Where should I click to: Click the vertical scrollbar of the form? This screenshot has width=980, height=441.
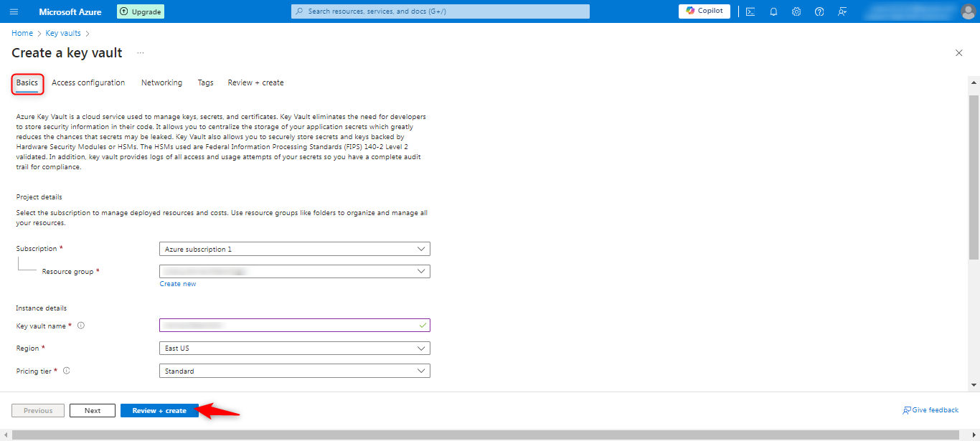tap(974, 176)
